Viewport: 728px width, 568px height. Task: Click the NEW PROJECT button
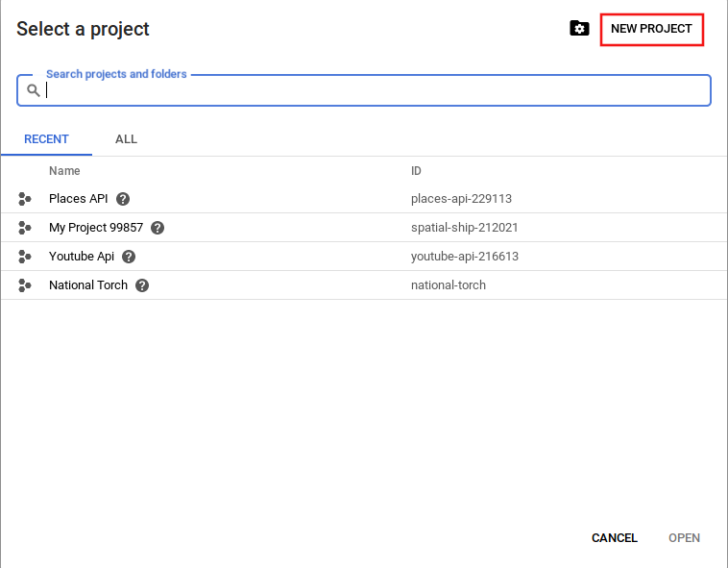tap(651, 29)
